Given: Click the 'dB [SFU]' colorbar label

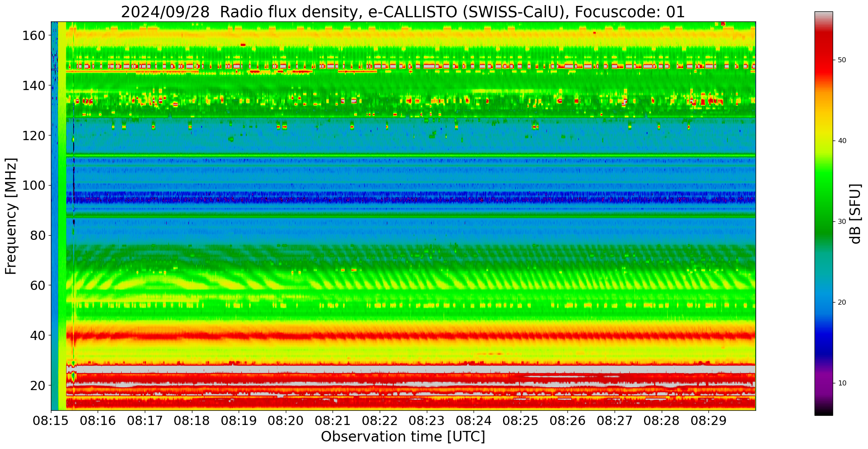Looking at the screenshot, I should pyautogui.click(x=855, y=213).
